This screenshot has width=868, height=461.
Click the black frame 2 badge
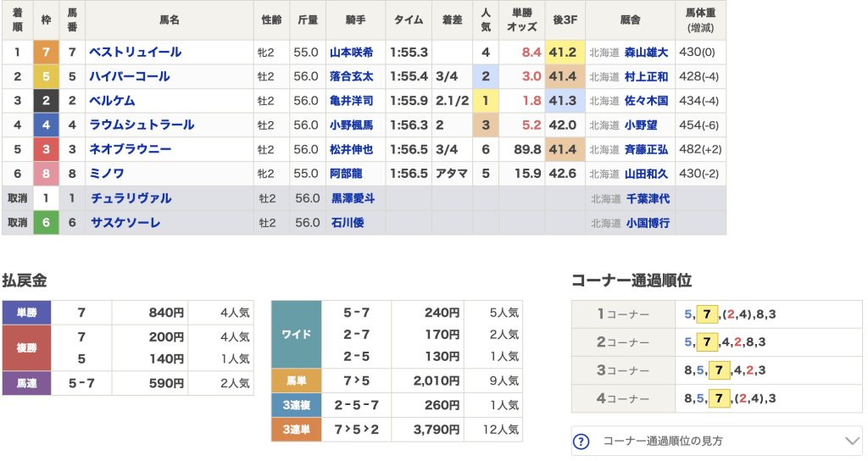[x=46, y=101]
